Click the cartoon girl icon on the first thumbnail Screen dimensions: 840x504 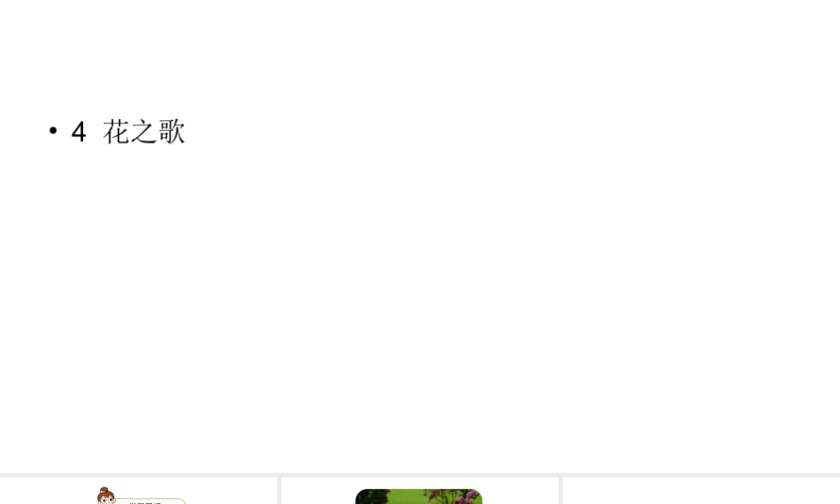click(106, 496)
